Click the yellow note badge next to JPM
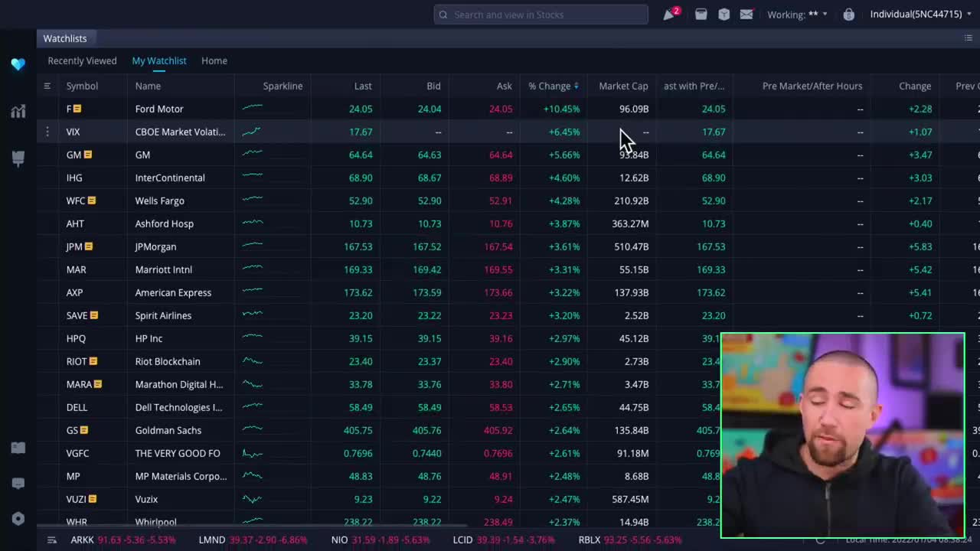 [x=89, y=246]
